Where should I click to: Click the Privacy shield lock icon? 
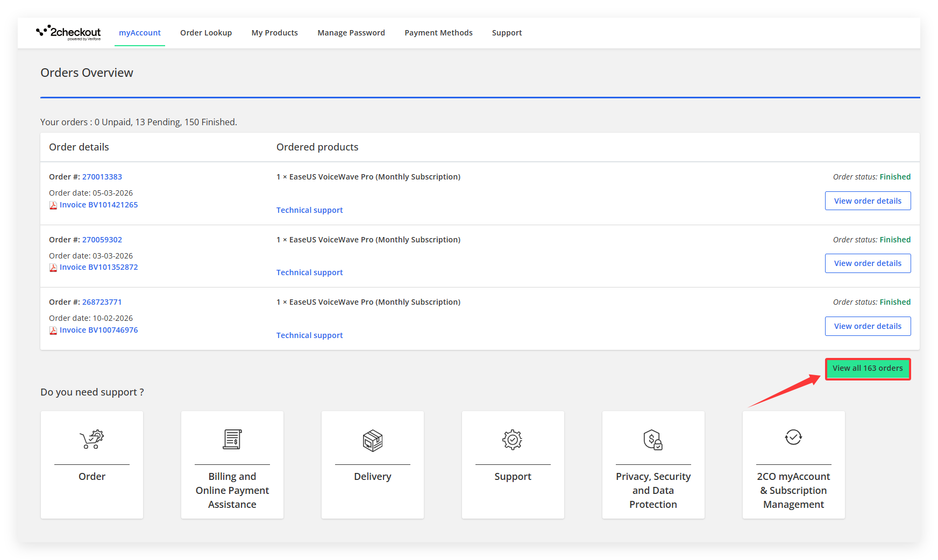point(653,440)
